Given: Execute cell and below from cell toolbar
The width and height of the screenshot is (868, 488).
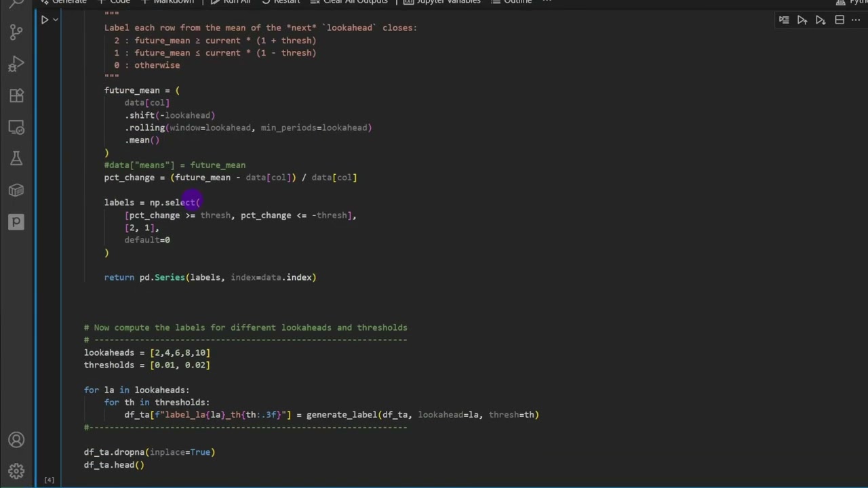Looking at the screenshot, I should [821, 20].
